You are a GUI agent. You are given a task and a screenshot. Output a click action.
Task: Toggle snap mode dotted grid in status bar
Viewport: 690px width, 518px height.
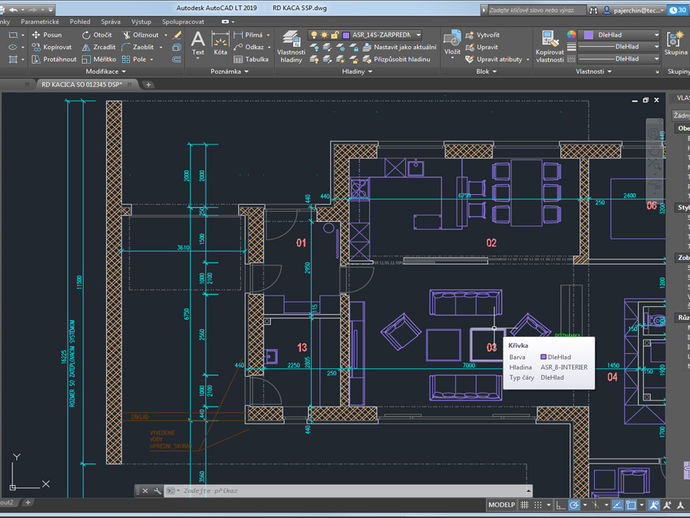coord(538,505)
